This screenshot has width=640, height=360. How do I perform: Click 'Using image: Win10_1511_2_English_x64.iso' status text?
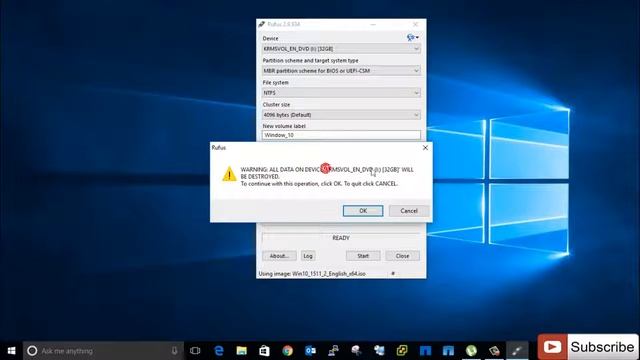(x=312, y=274)
